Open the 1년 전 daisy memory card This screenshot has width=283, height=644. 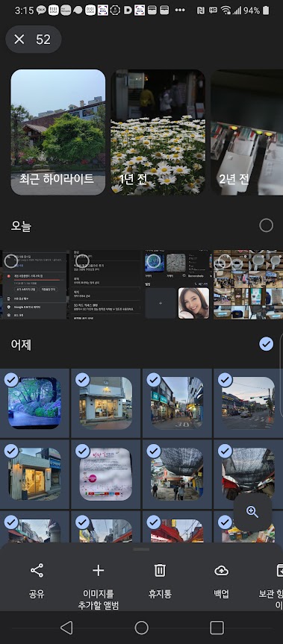click(158, 132)
